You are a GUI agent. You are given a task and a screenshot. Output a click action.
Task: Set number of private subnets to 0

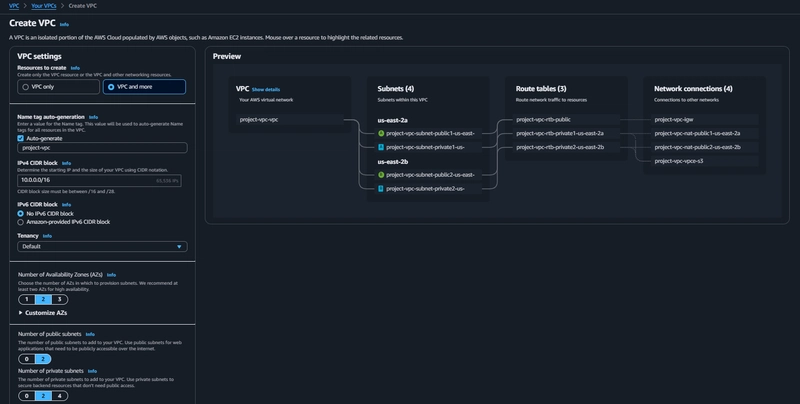click(x=27, y=396)
